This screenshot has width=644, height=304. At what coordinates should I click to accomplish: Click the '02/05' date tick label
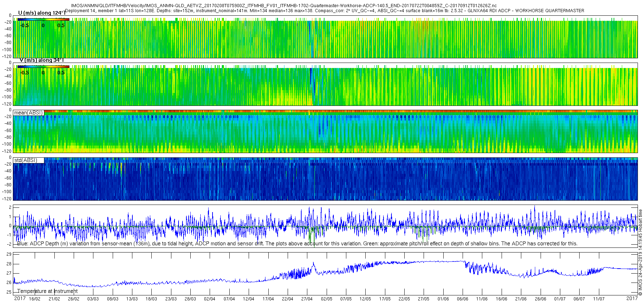[x=327, y=299]
